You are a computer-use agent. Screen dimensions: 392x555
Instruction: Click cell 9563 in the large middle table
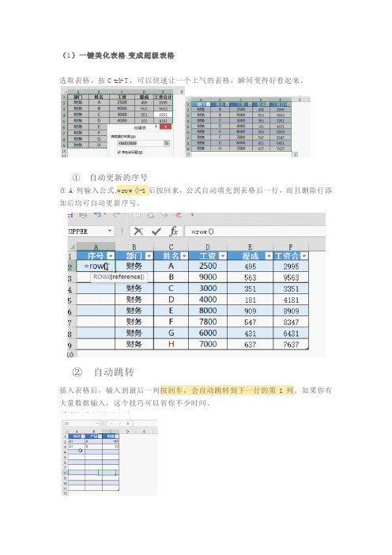pos(291,277)
